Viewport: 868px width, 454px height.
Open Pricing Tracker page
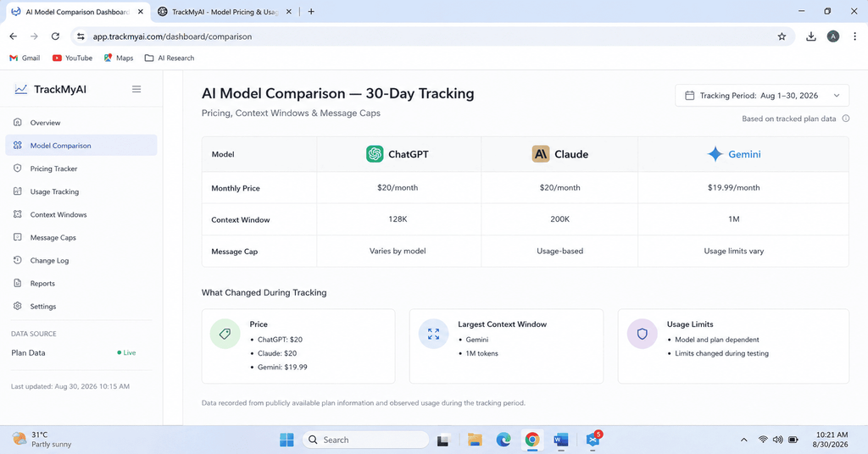(x=81, y=169)
